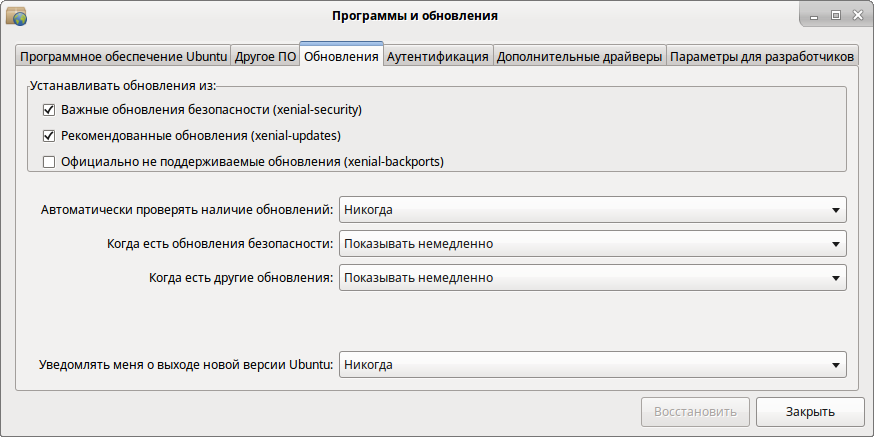Open the other updates notification dropdown
Image resolution: width=874 pixels, height=437 pixels.
pos(593,277)
